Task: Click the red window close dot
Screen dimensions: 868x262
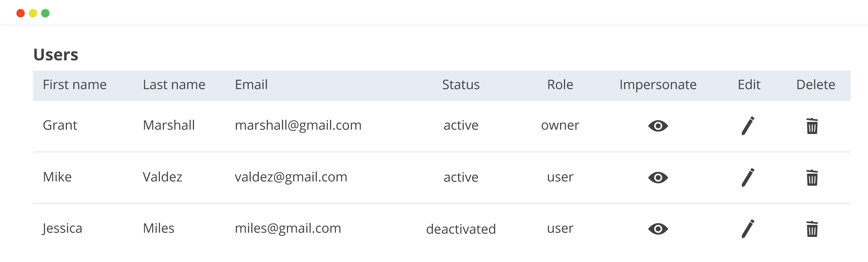Action: tap(21, 13)
